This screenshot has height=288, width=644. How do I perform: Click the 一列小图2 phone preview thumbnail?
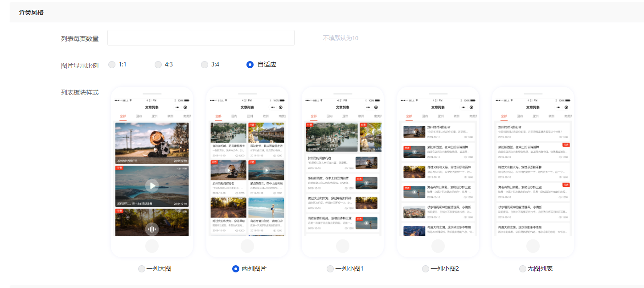coord(438,172)
